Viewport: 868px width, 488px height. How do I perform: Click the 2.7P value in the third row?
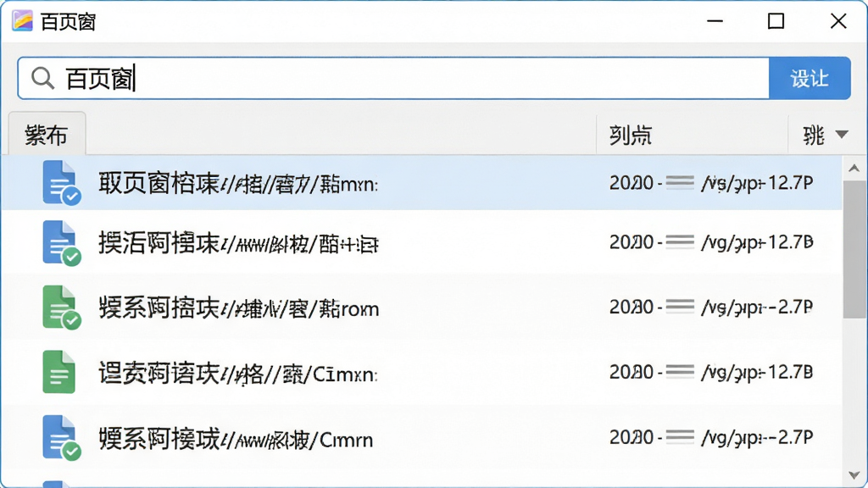pyautogui.click(x=795, y=307)
